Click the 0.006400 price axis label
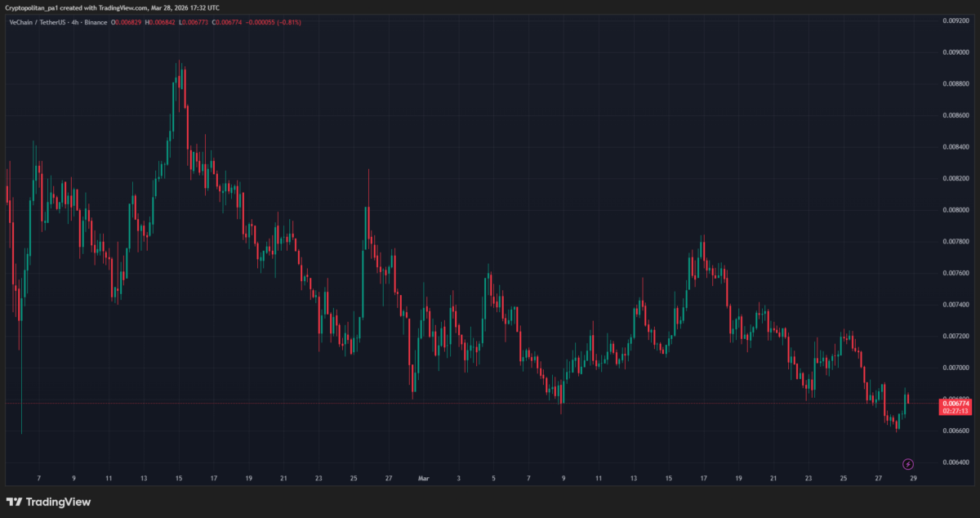The image size is (980, 518). coord(955,462)
